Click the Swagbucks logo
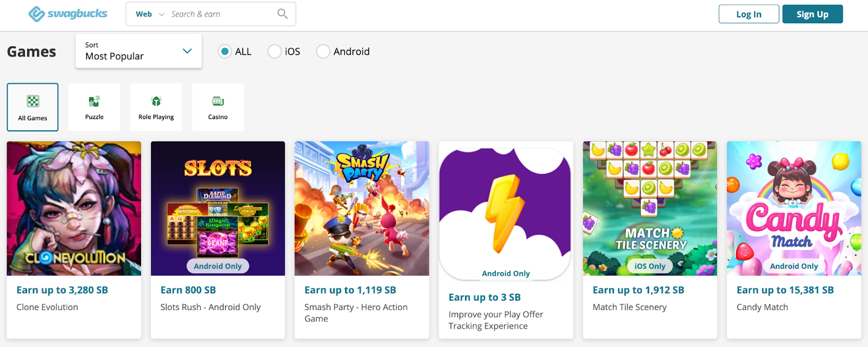Viewport: 868px width, 347px height. (x=68, y=14)
